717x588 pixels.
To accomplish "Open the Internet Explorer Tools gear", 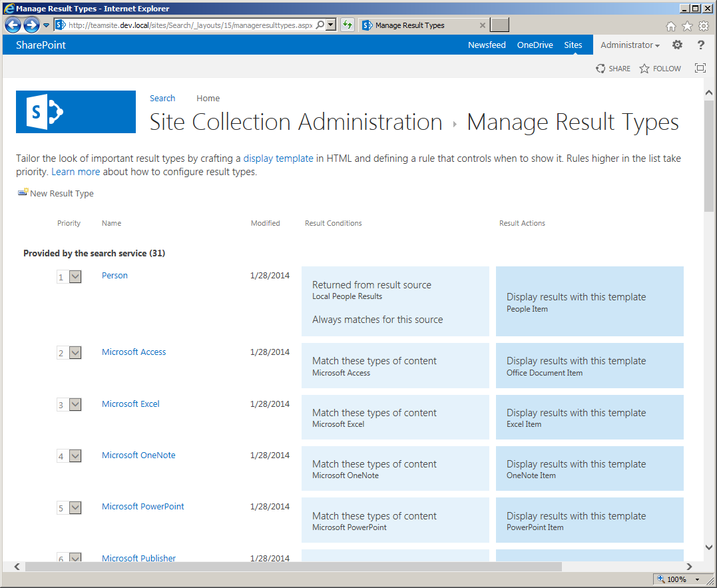I will (x=704, y=26).
